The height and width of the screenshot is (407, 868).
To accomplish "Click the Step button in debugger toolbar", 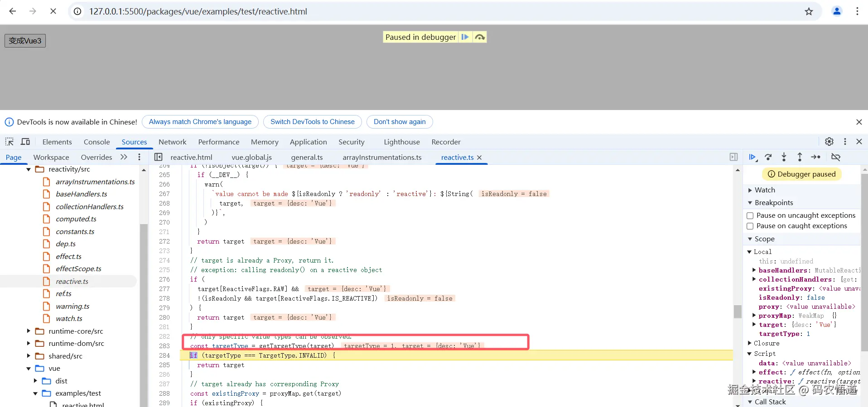I will [816, 157].
